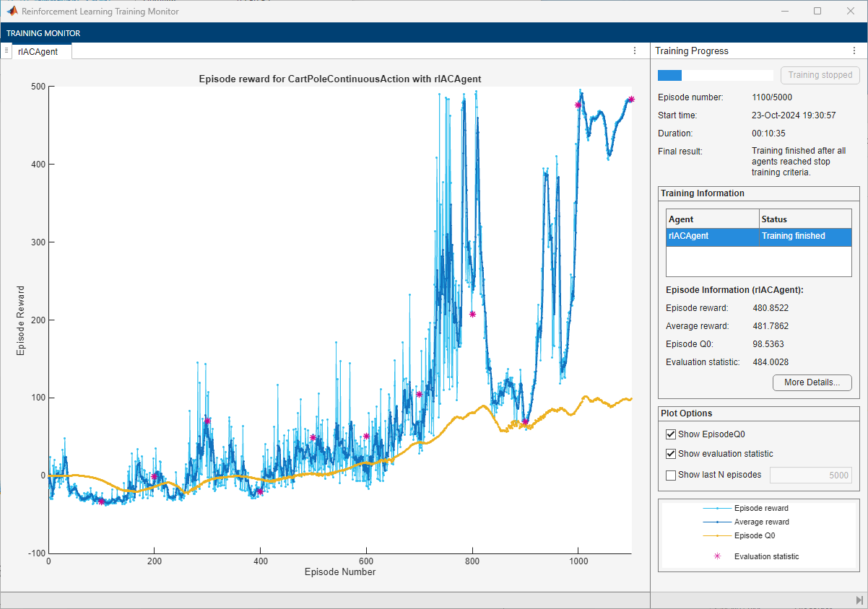Enable Show last N episodes checkbox
Image resolution: width=868 pixels, height=609 pixels.
click(671, 475)
